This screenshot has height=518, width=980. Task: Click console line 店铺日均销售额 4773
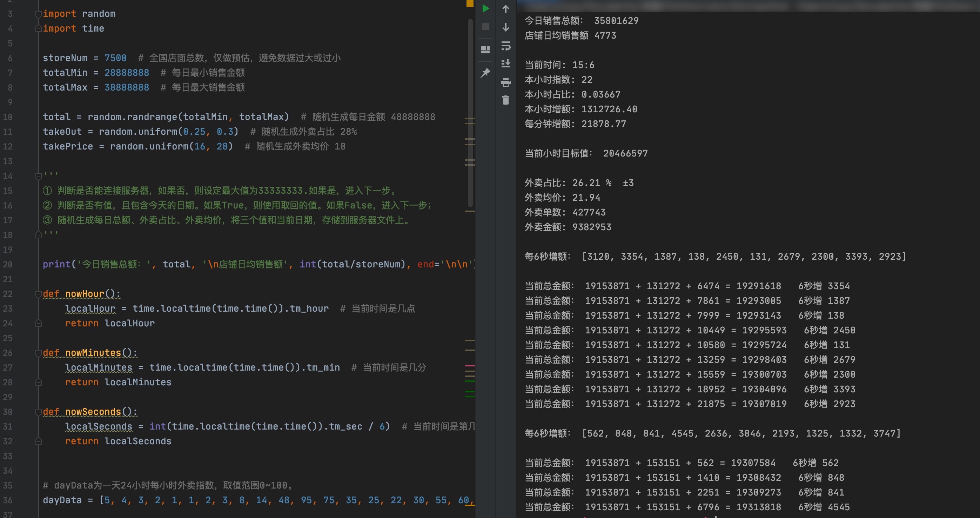(x=570, y=35)
